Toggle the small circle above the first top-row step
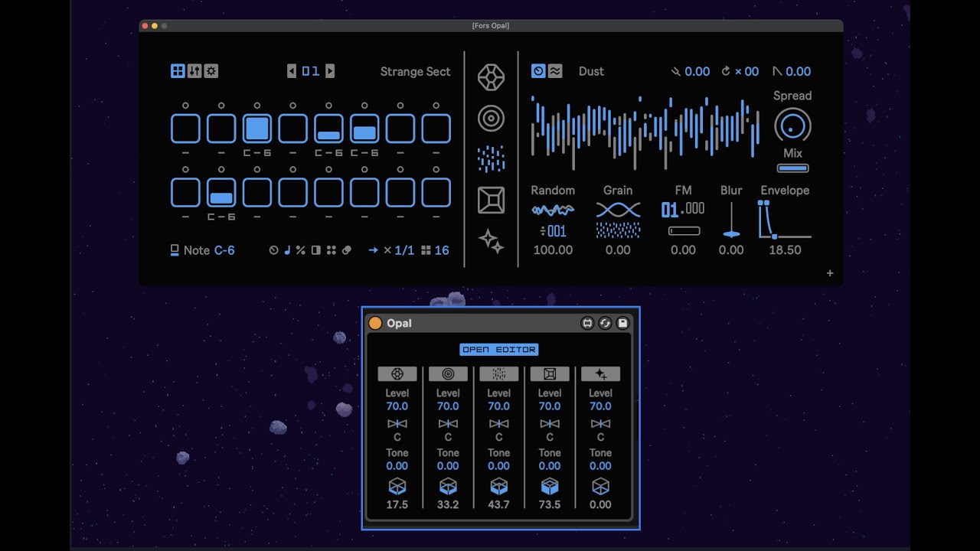Image resolution: width=980 pixels, height=551 pixels. (185, 106)
